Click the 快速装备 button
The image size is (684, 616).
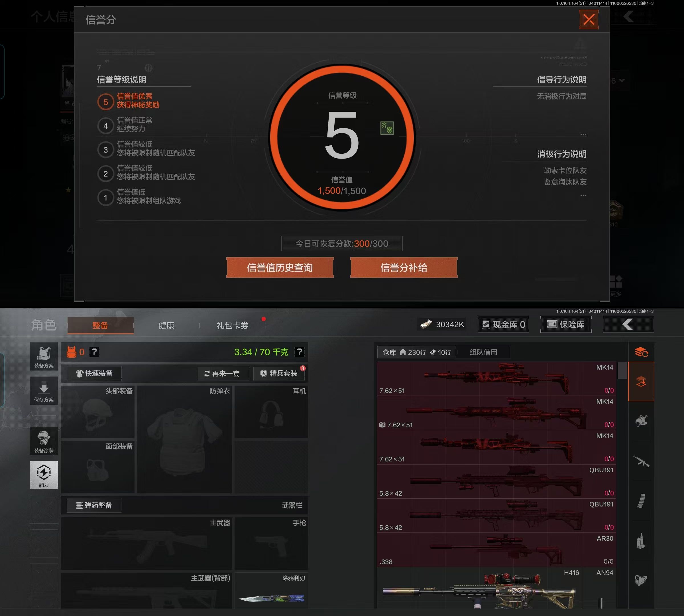[94, 373]
